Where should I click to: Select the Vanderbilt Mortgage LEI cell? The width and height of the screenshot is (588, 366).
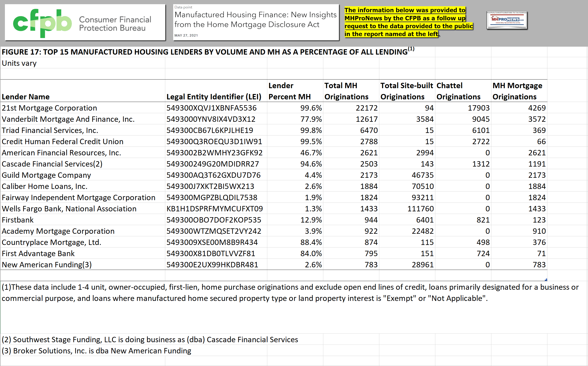[211, 119]
